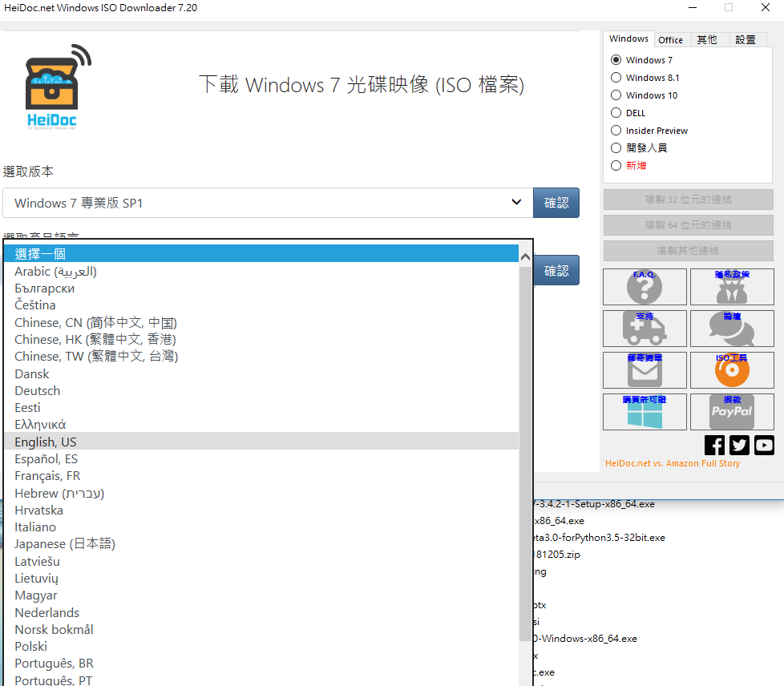The width and height of the screenshot is (784, 686).
Task: Open the Windows 7 專業版 SP1 dropdown
Action: pyautogui.click(x=516, y=203)
